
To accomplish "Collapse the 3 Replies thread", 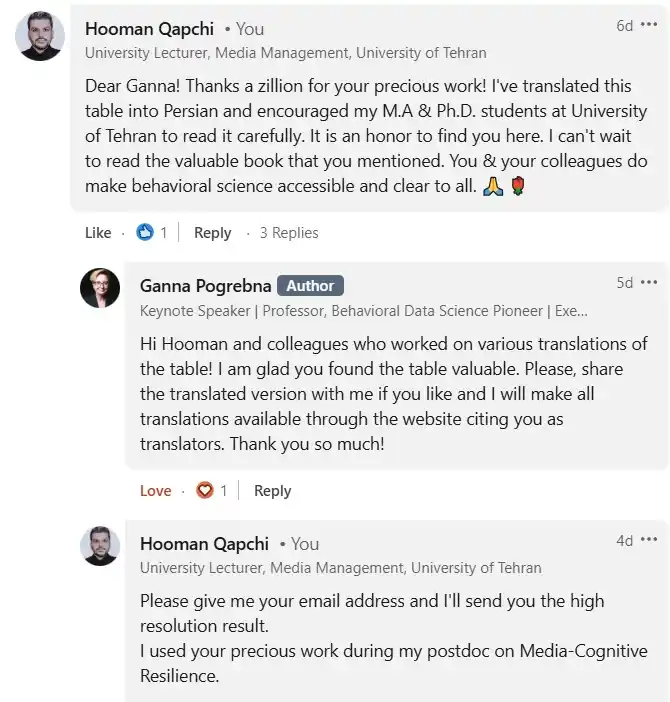I will 289,233.
